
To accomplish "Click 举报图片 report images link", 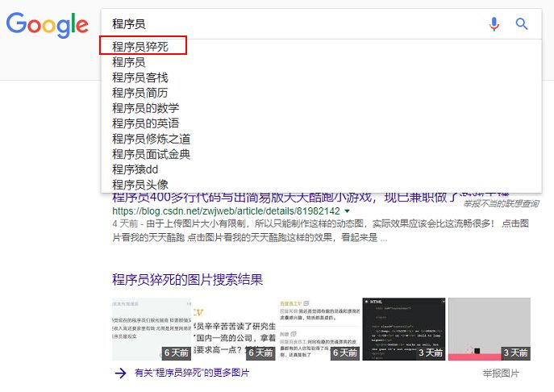I will tap(501, 373).
